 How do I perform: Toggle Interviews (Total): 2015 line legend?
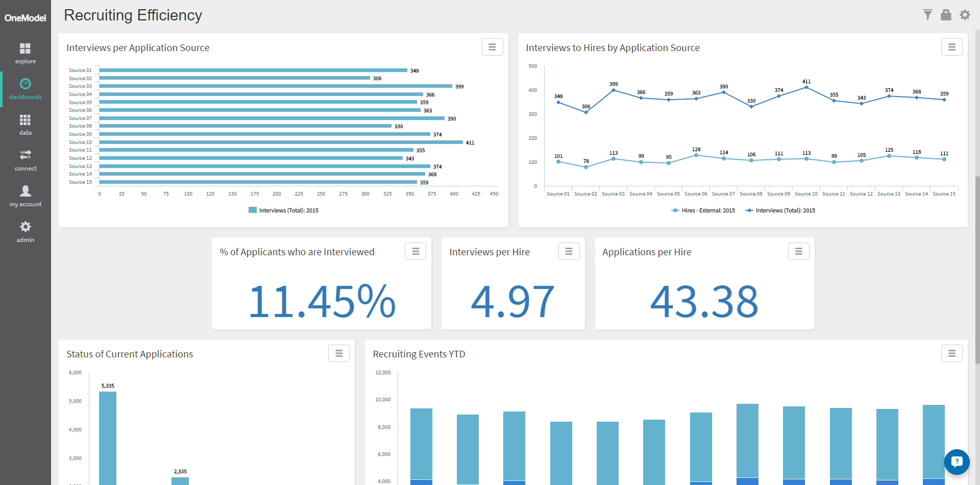coord(780,210)
